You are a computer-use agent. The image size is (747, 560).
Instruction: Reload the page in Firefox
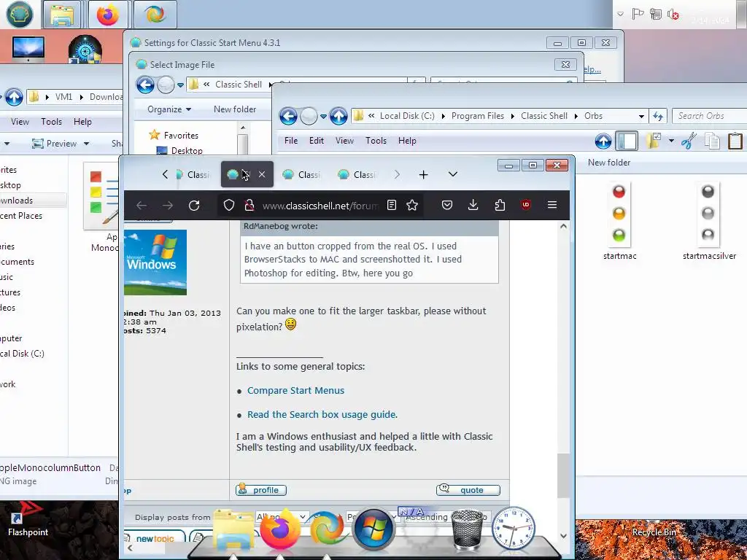tap(194, 205)
